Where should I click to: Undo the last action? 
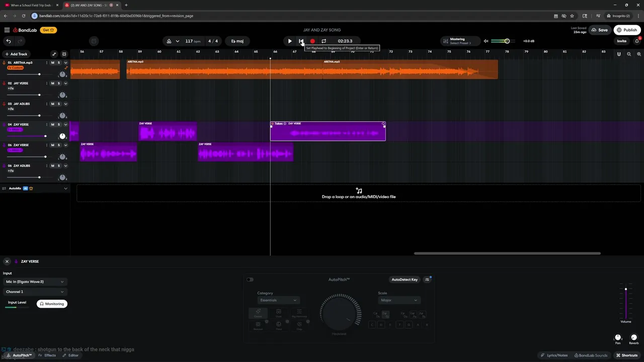click(8, 41)
